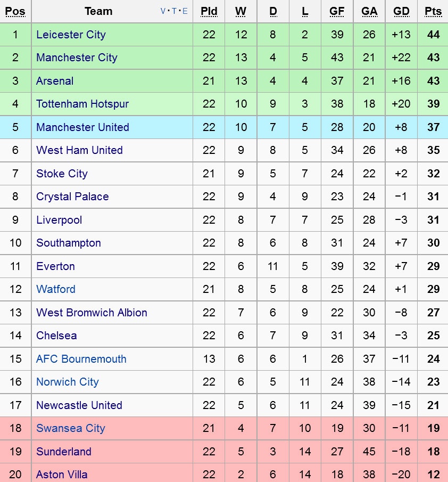Open the AFC Bournemouth link

[x=81, y=359]
